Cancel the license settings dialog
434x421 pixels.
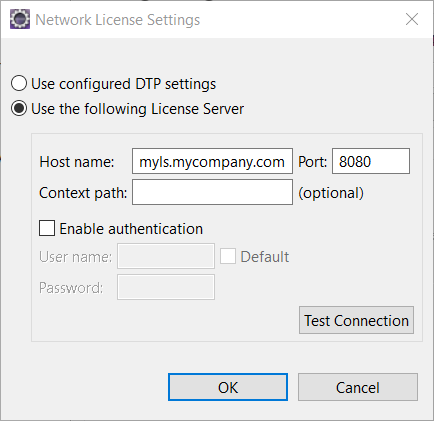358,387
